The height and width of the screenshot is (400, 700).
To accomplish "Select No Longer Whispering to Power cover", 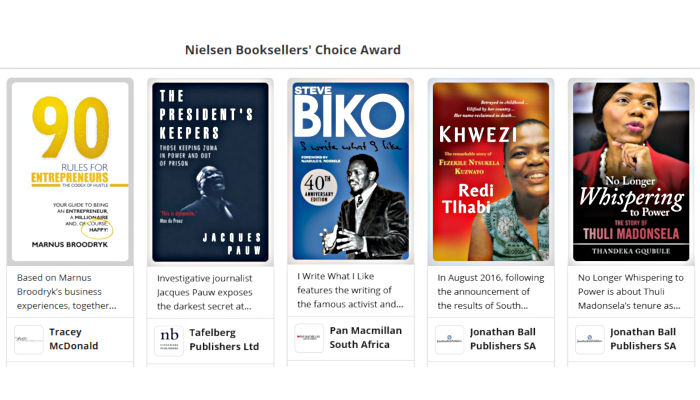I will coord(630,171).
